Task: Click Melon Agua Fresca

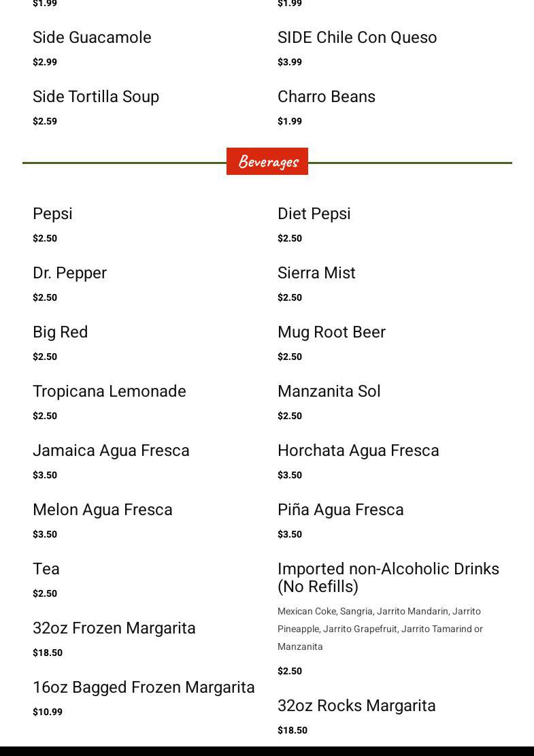Action: [x=103, y=510]
